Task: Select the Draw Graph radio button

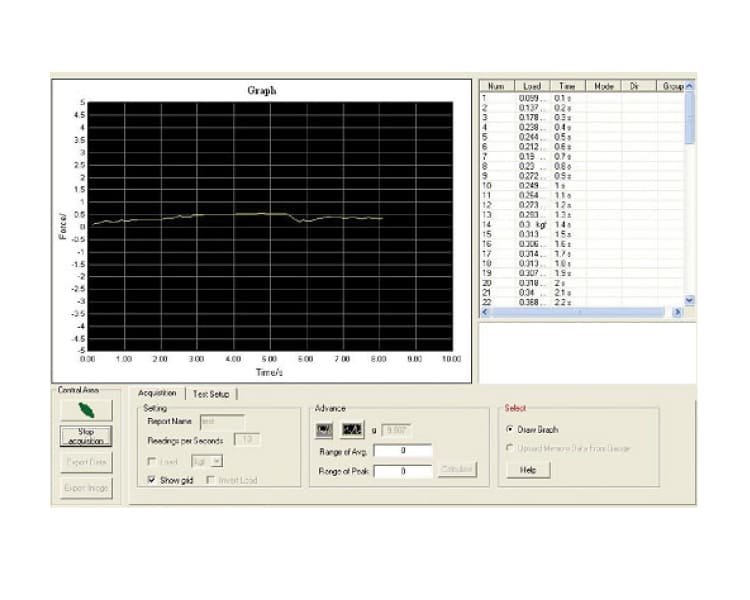Action: pos(511,429)
